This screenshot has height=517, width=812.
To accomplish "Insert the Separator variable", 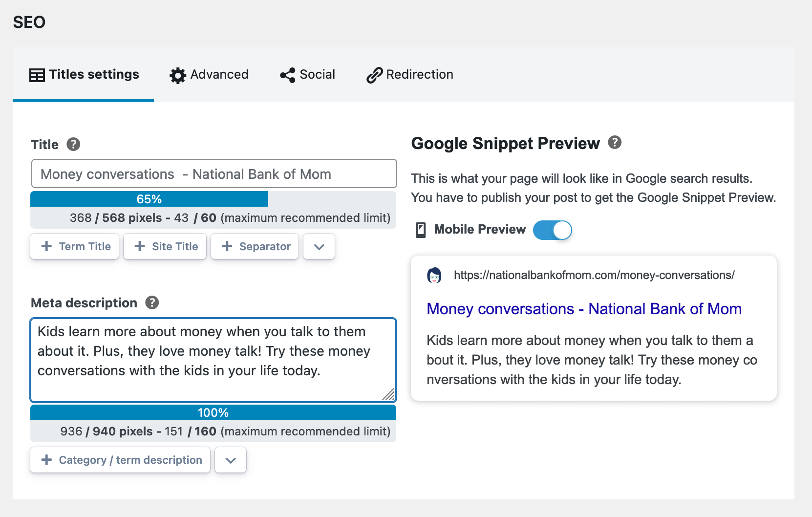I will point(255,246).
